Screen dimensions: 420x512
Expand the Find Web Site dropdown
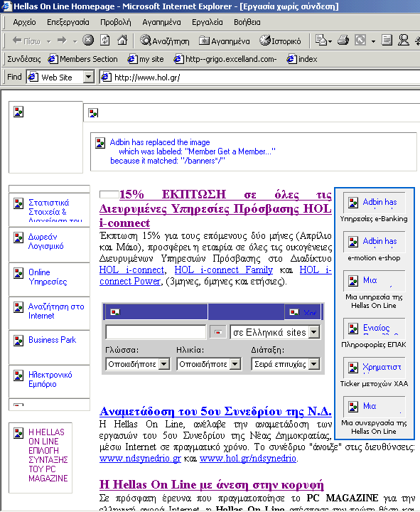tap(88, 78)
